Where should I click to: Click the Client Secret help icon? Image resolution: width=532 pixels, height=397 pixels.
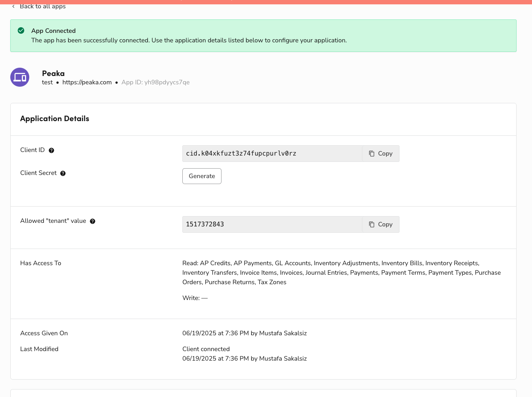click(63, 173)
